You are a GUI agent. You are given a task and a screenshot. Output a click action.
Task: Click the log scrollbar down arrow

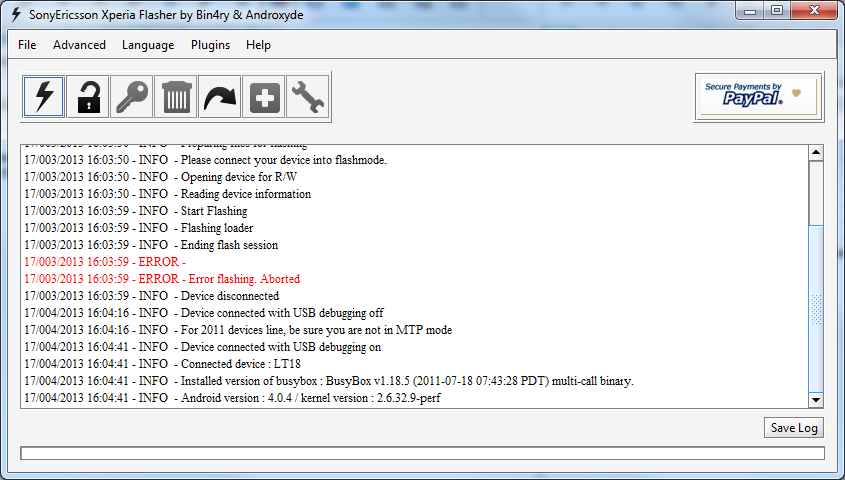click(x=816, y=400)
